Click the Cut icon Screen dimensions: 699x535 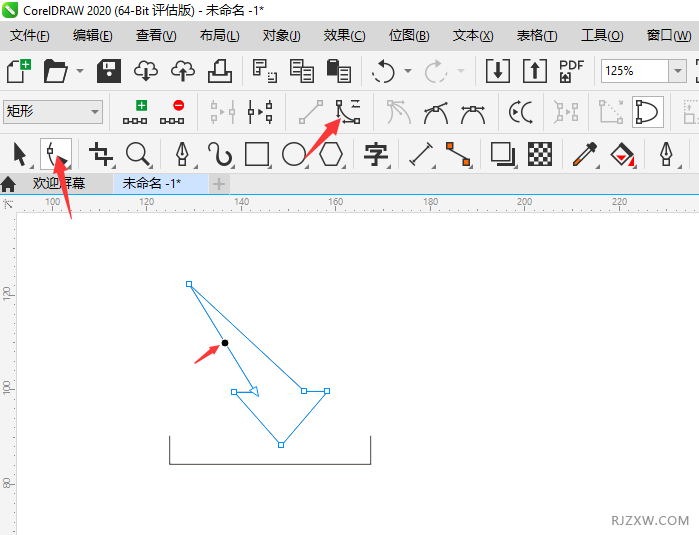(264, 71)
